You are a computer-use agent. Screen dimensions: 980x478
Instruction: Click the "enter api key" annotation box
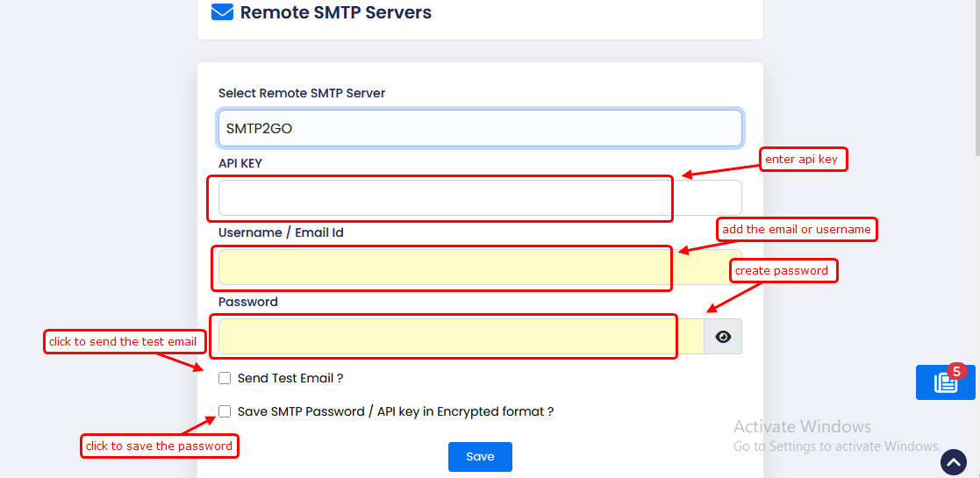[x=803, y=159]
